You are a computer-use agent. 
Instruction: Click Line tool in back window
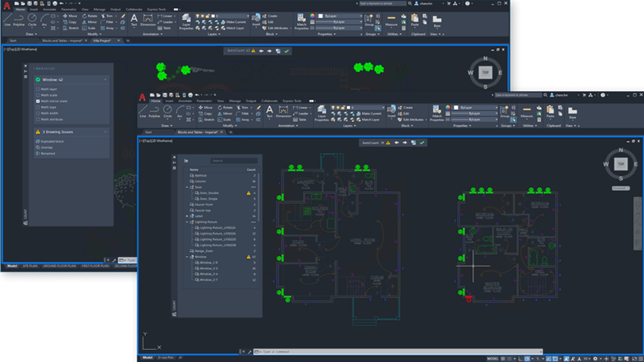pyautogui.click(x=7, y=20)
